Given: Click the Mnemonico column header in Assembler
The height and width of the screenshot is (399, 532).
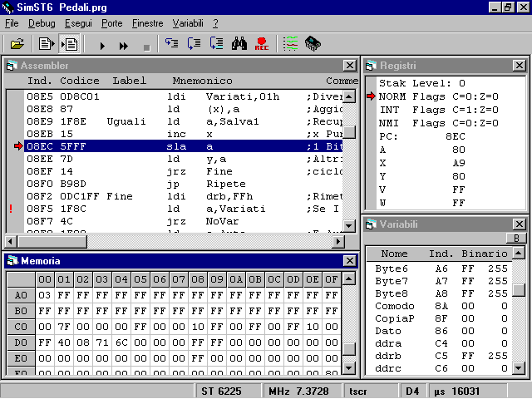Looking at the screenshot, I should (202, 81).
